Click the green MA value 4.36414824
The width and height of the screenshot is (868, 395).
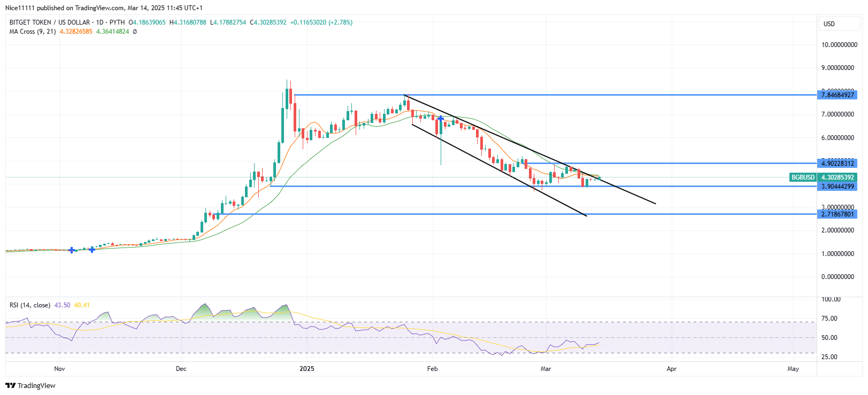(x=112, y=32)
